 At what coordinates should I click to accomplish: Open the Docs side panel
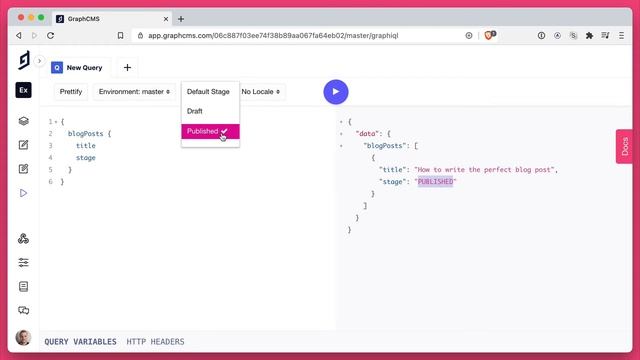[x=624, y=147]
